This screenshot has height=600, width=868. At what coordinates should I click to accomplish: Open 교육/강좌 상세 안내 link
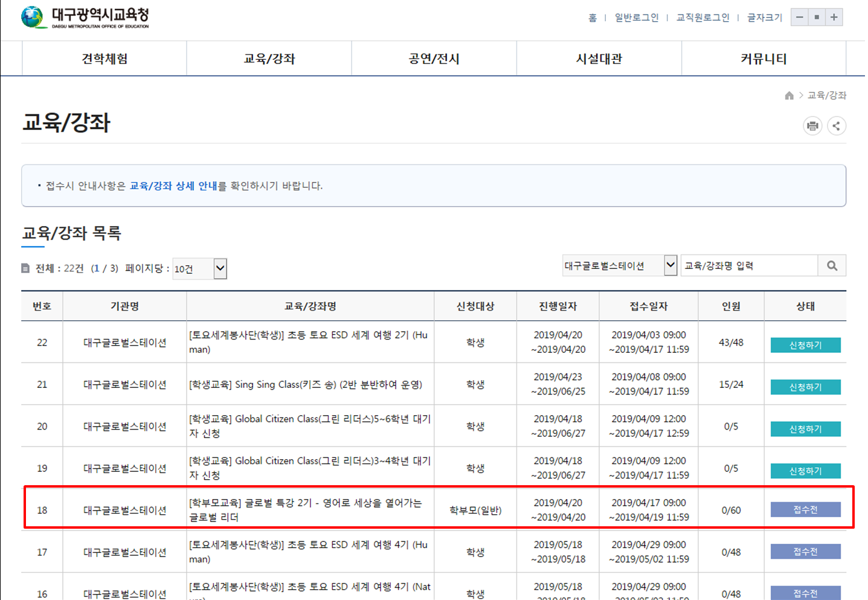coord(173,185)
